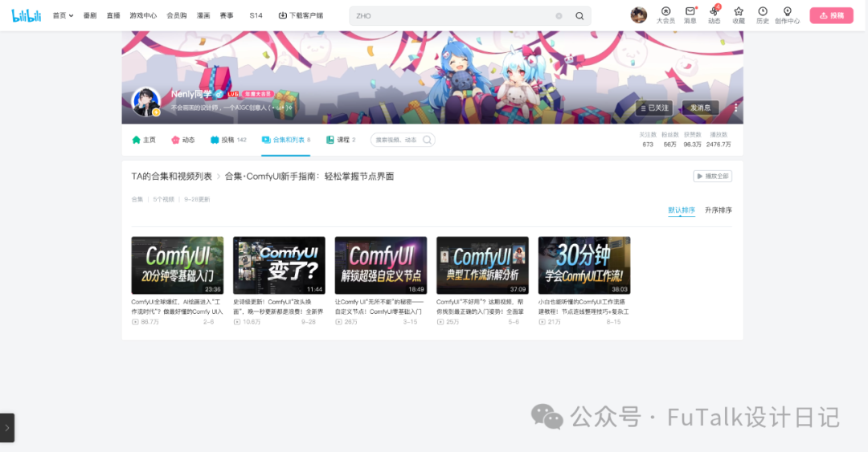Image resolution: width=868 pixels, height=452 pixels.
Task: Click 下载客户端 download link
Action: (x=301, y=15)
